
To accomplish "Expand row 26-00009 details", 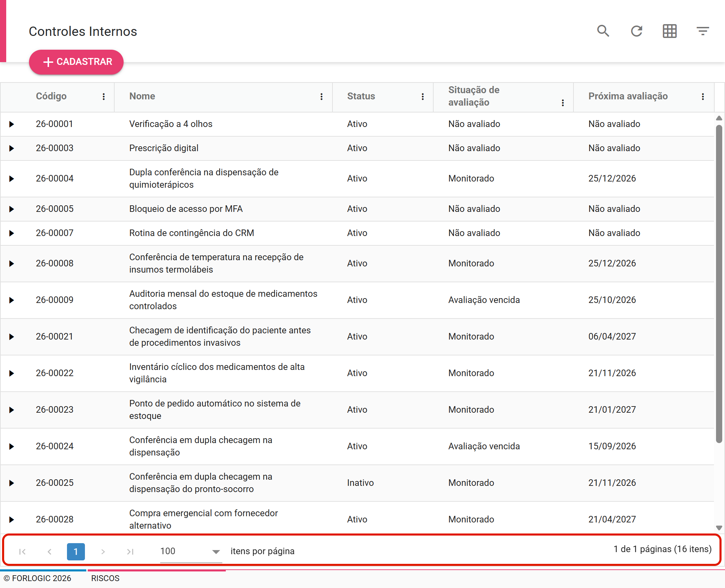I will click(x=11, y=300).
